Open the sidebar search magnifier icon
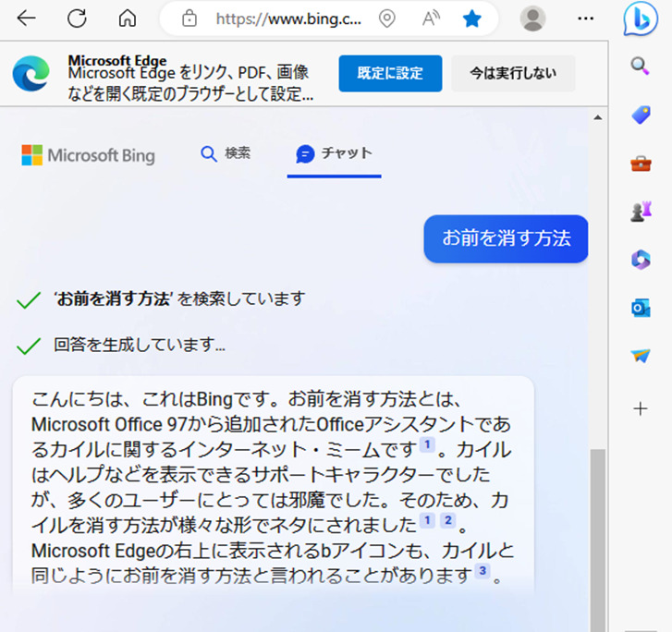672x632 pixels. (x=640, y=66)
